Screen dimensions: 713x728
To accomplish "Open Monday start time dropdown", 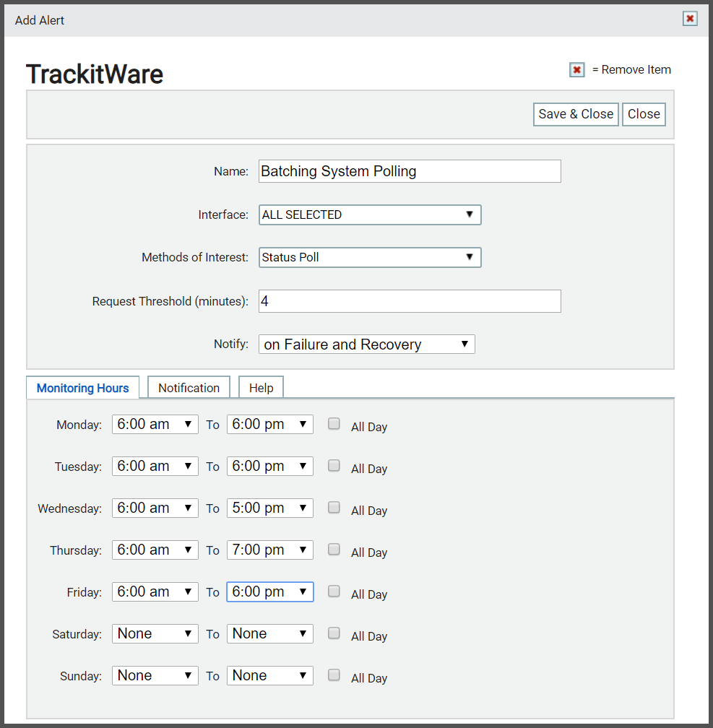I will coord(155,425).
